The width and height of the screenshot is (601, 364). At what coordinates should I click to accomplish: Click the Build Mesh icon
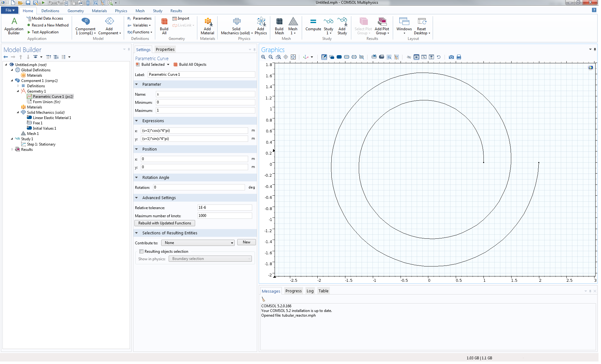pyautogui.click(x=279, y=26)
